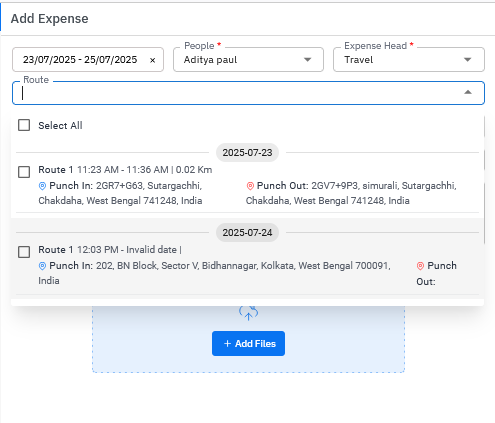Clear the date range with the x icon
The image size is (495, 423).
pyautogui.click(x=152, y=60)
